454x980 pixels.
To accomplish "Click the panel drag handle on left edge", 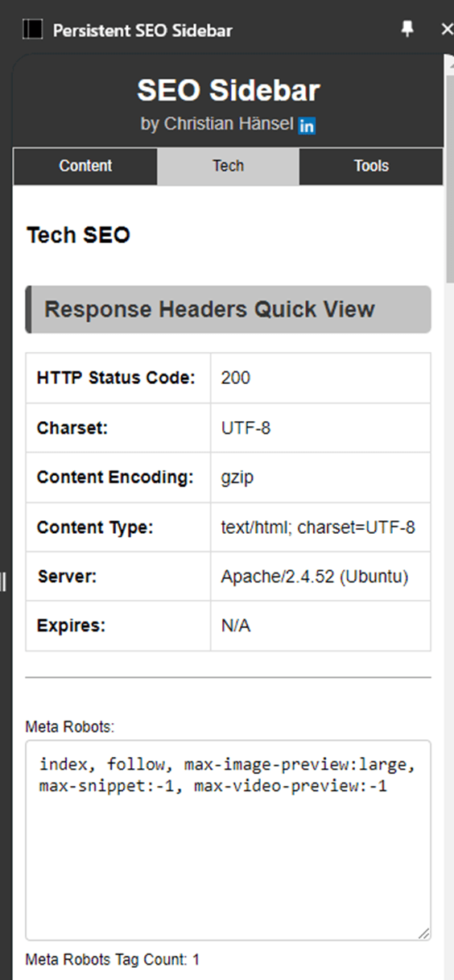I will [x=3, y=581].
